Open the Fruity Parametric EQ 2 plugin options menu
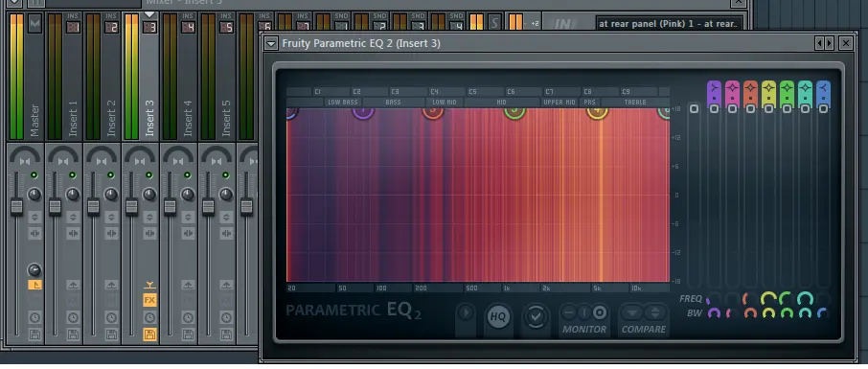This screenshot has width=868, height=369. point(271,43)
